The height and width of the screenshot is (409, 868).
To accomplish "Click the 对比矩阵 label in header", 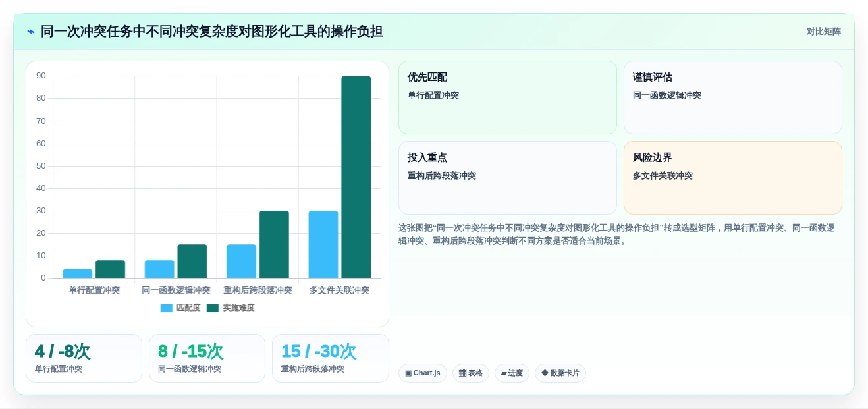I will pos(823,32).
